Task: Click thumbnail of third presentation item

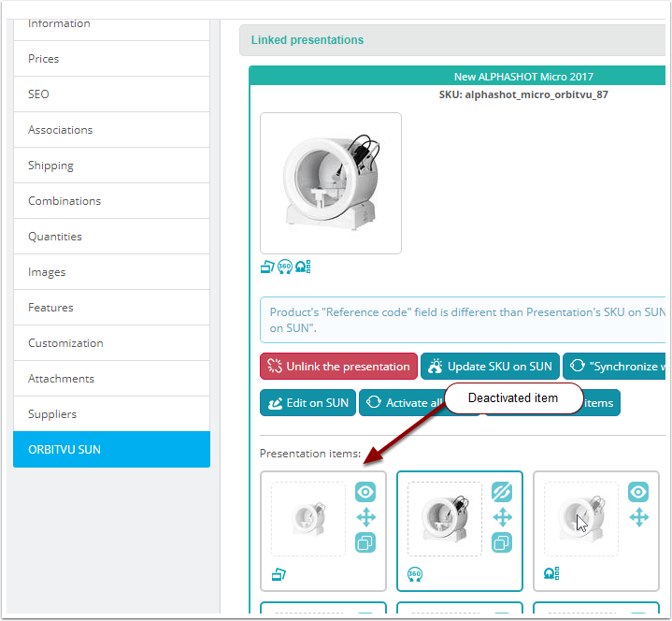Action: click(x=581, y=519)
